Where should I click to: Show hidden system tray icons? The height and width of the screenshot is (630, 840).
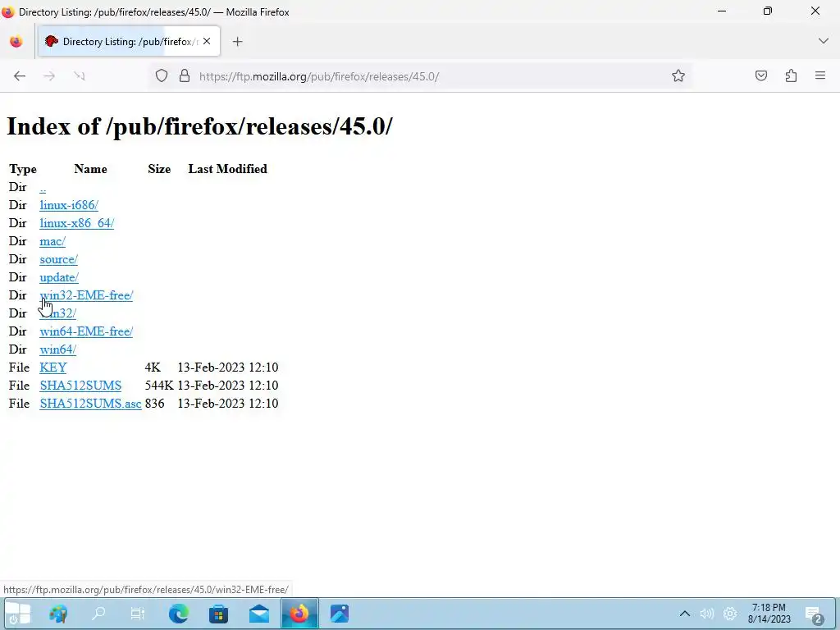[x=685, y=614]
